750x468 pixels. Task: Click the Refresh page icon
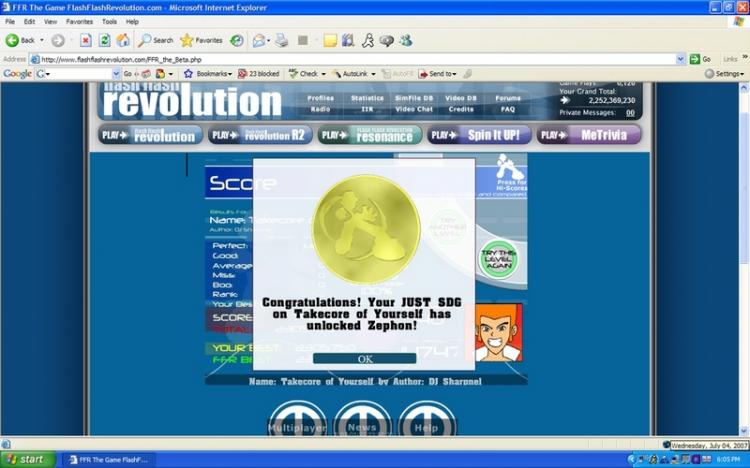point(104,41)
